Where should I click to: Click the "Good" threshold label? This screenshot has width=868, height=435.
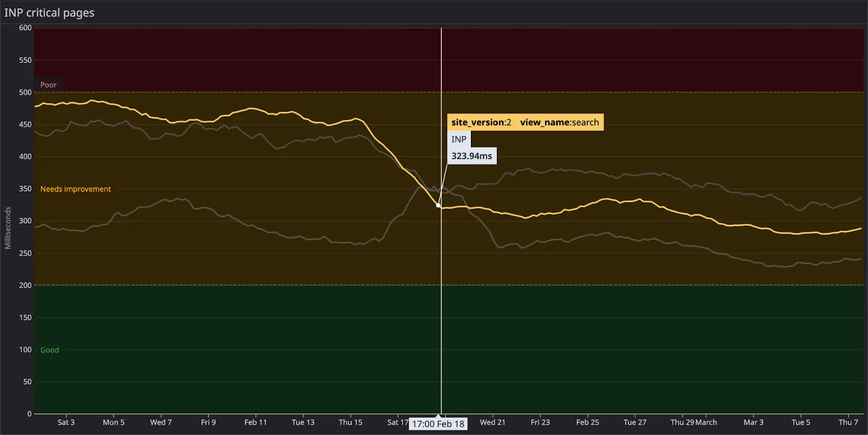coord(49,350)
